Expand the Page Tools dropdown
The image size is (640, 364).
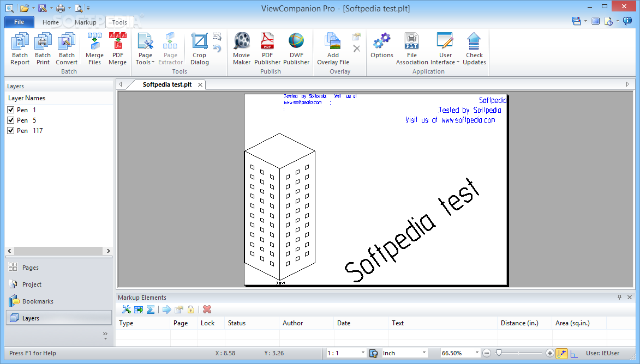[145, 62]
